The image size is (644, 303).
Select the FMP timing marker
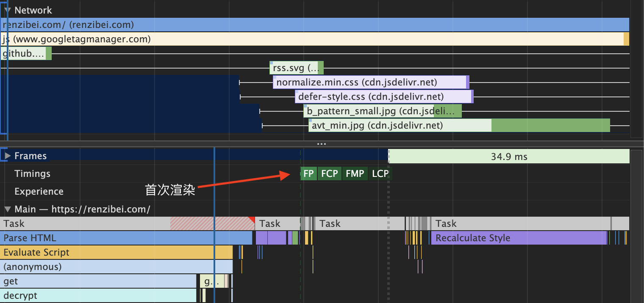pos(355,174)
